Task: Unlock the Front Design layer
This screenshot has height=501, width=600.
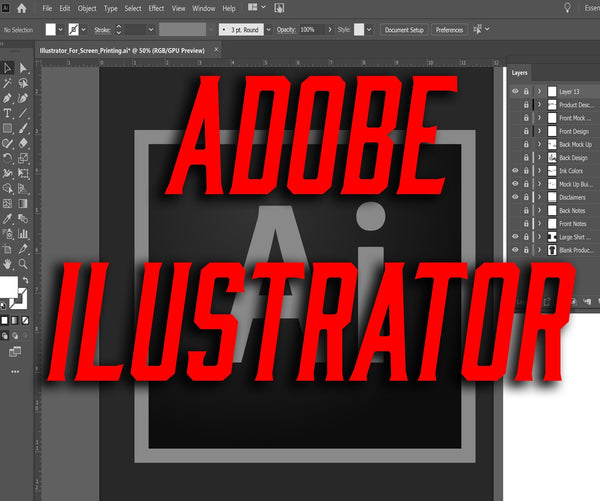Action: point(526,131)
